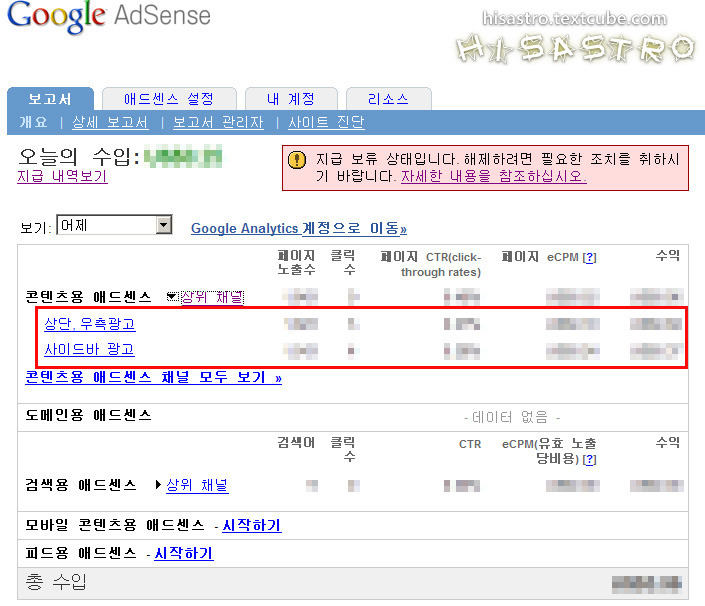705x606 pixels.
Task: Open the 보기 period dropdown showing 어제
Action: pos(115,225)
